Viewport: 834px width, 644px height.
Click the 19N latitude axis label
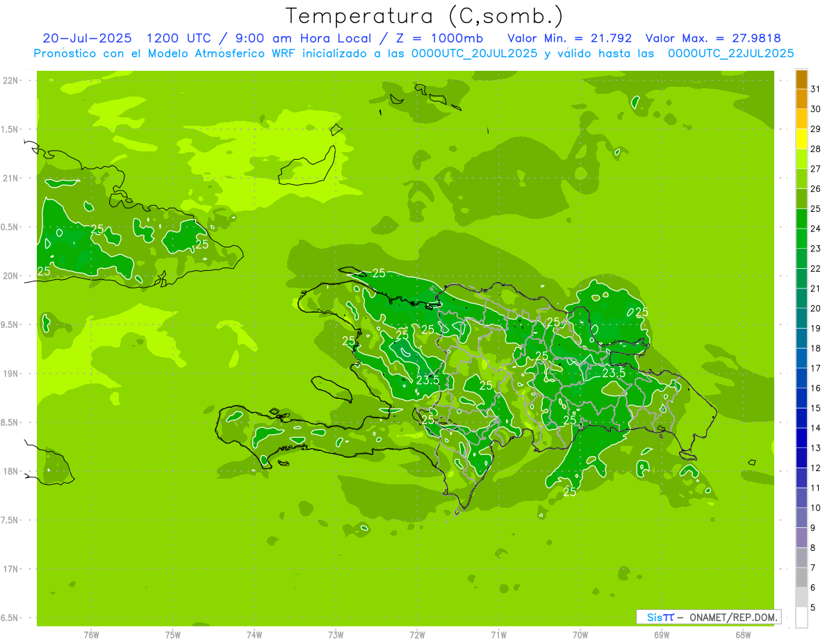coord(11,374)
